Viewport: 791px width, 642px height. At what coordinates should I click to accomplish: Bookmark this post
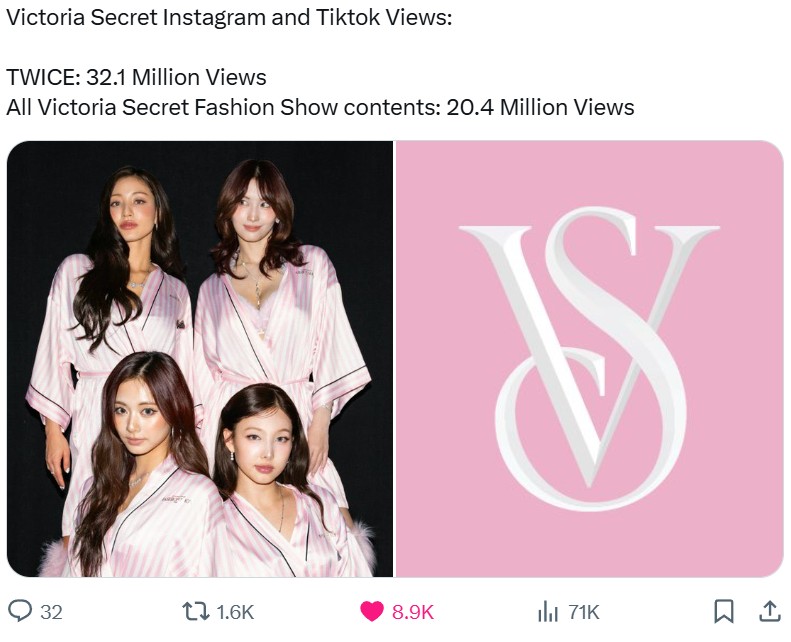(x=724, y=612)
